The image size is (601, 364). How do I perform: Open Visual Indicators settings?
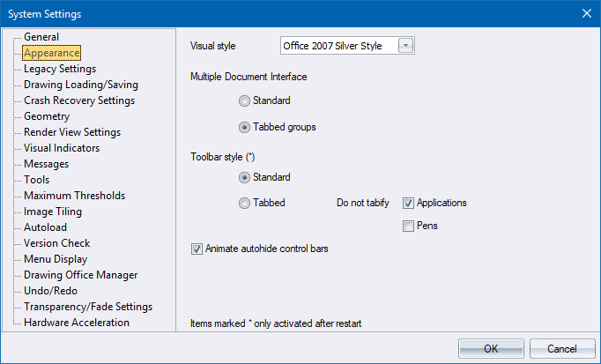click(x=62, y=148)
